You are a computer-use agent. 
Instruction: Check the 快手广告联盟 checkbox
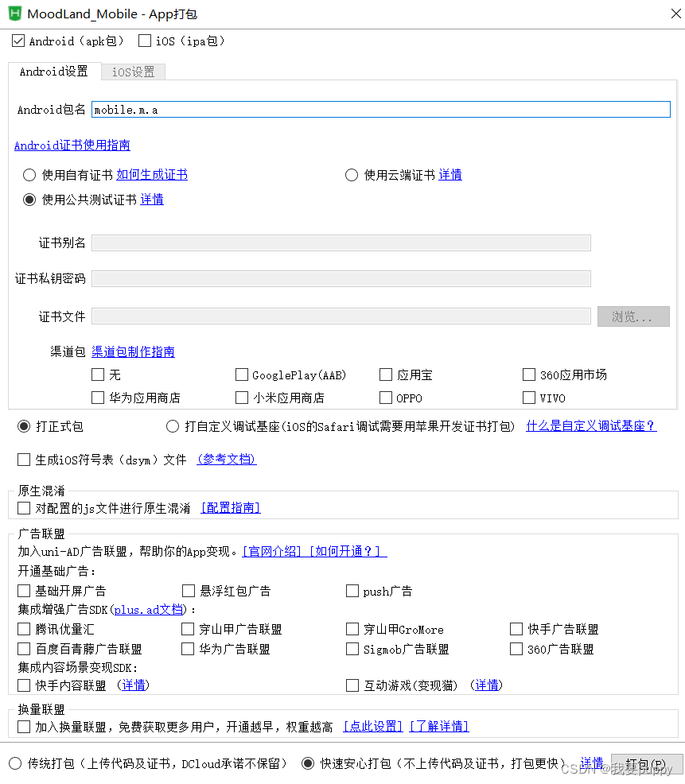516,628
